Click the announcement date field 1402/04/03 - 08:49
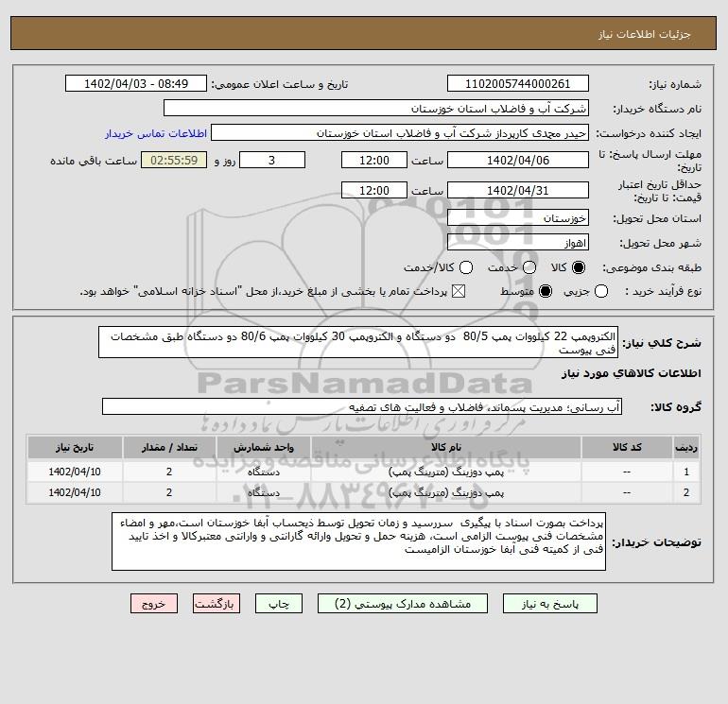 [x=136, y=84]
